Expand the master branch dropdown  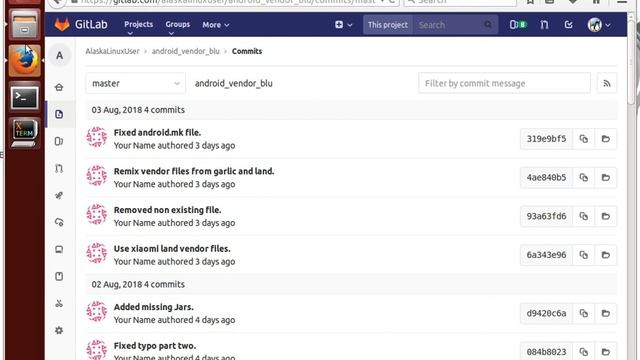(x=136, y=83)
